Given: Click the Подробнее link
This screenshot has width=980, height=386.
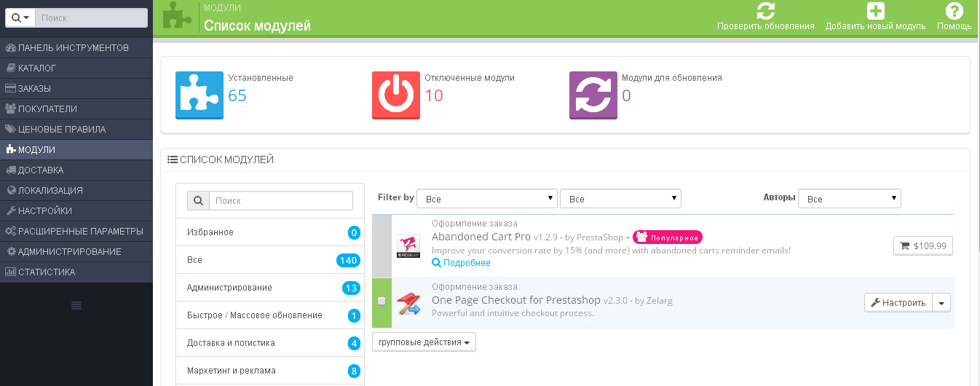Looking at the screenshot, I should click(461, 263).
